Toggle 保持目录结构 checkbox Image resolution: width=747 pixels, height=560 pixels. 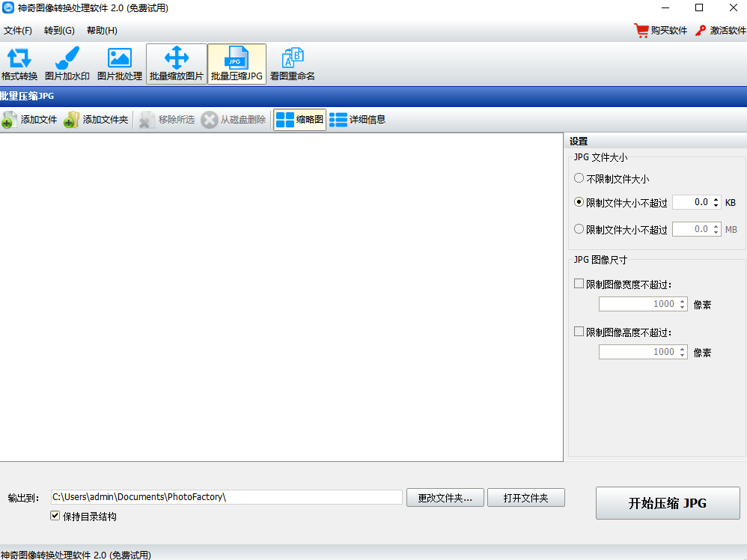[55, 516]
